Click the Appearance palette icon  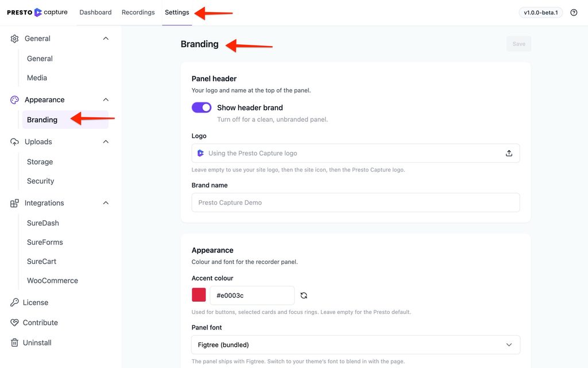tap(14, 100)
